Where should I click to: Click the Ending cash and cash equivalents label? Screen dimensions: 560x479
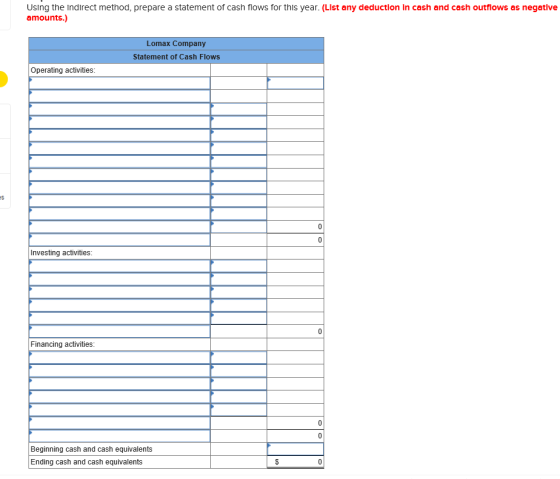[x=86, y=462]
